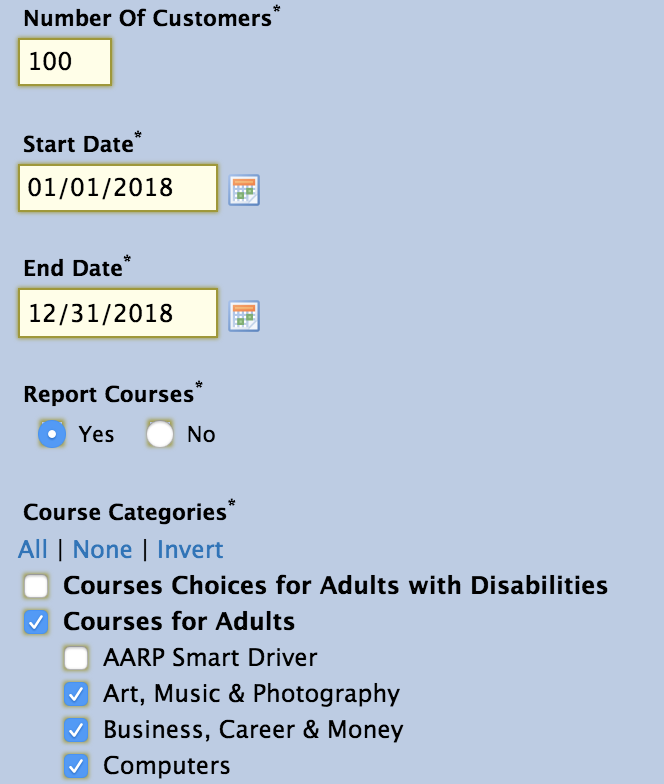Click the Art, Music & Photography label
This screenshot has height=784, width=664.
[252, 694]
